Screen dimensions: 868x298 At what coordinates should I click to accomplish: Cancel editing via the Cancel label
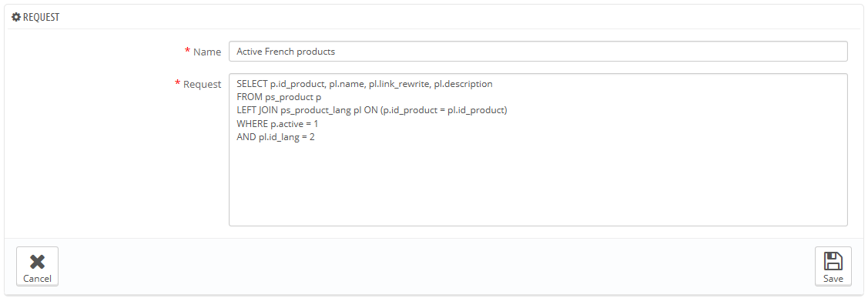pos(37,279)
